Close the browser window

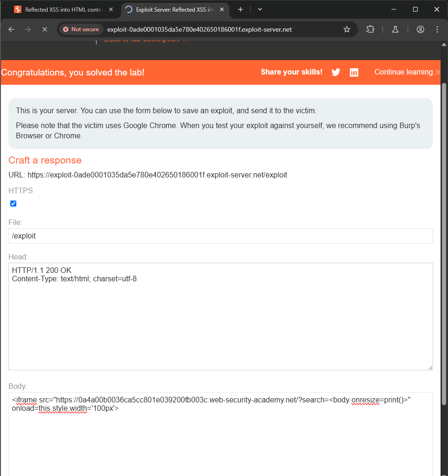pos(437,9)
